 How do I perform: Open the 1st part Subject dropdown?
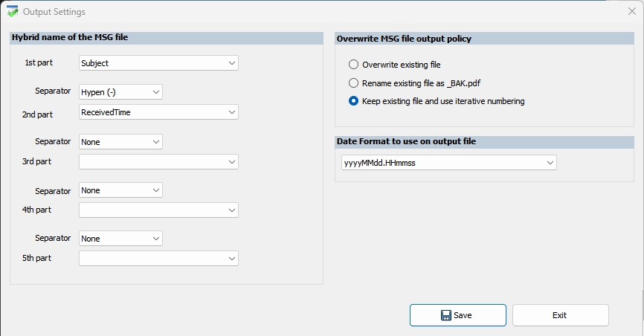click(x=158, y=63)
